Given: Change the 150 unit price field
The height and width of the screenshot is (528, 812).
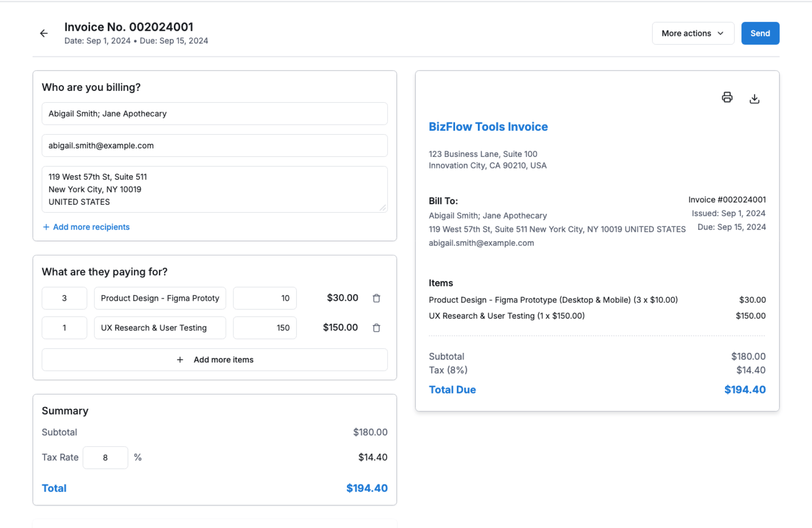Looking at the screenshot, I should click(x=264, y=328).
